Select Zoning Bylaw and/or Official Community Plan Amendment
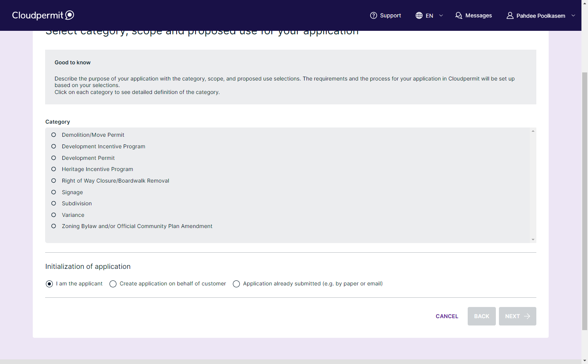The width and height of the screenshot is (588, 364). [x=54, y=226]
